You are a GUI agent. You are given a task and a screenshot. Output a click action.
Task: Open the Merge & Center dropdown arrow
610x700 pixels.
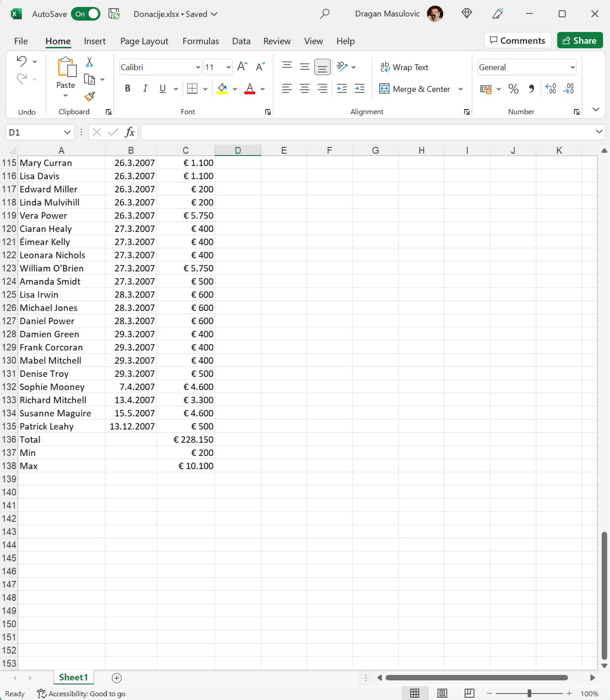click(461, 89)
